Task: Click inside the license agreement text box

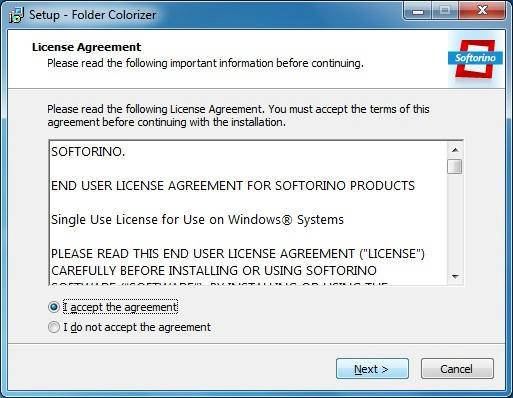Action: [248, 213]
